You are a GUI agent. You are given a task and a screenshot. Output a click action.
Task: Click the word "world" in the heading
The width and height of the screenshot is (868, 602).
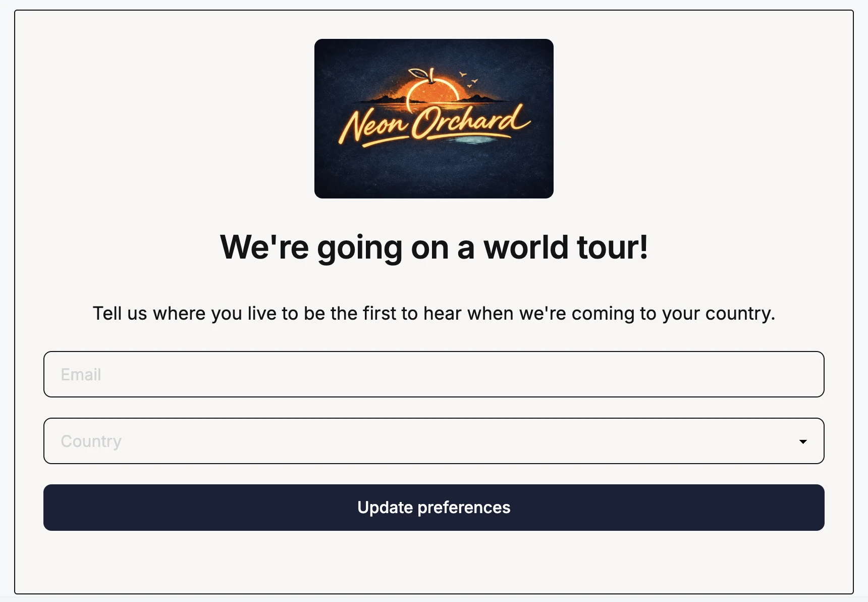[526, 247]
